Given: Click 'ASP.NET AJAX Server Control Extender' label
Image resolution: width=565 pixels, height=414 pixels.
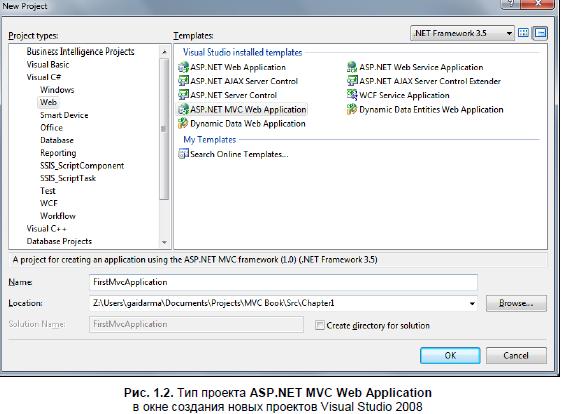Looking at the screenshot, I should pyautogui.click(x=430, y=81).
